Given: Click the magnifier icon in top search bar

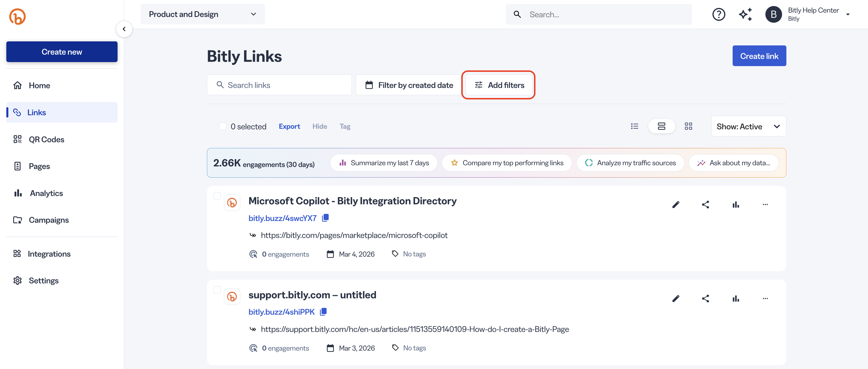Looking at the screenshot, I should [x=517, y=14].
